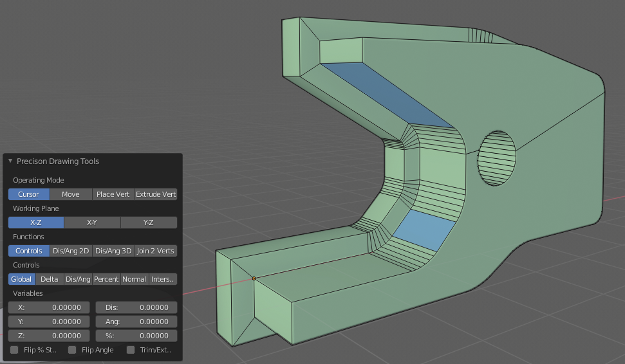Screen dimensions: 625x364
Task: Choose the Normal controls option
Action: (134, 279)
